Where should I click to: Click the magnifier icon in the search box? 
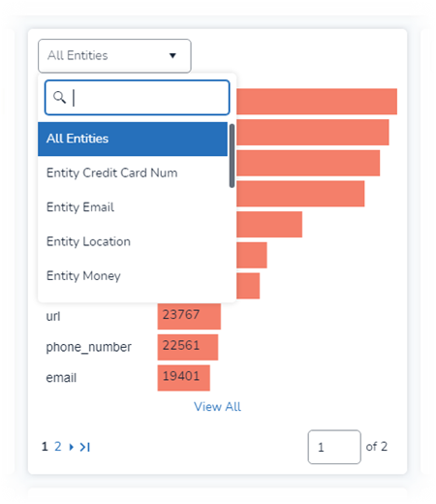point(59,97)
